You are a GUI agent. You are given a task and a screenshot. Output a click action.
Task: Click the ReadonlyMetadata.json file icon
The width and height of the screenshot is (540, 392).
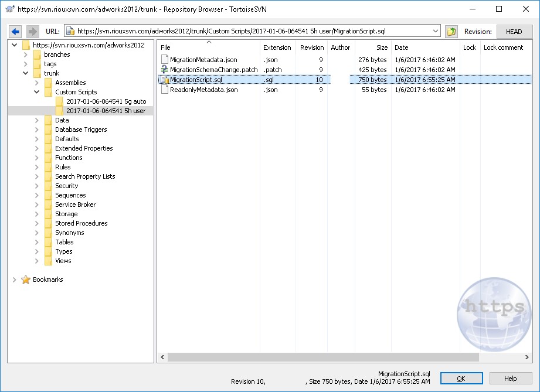[x=165, y=90]
